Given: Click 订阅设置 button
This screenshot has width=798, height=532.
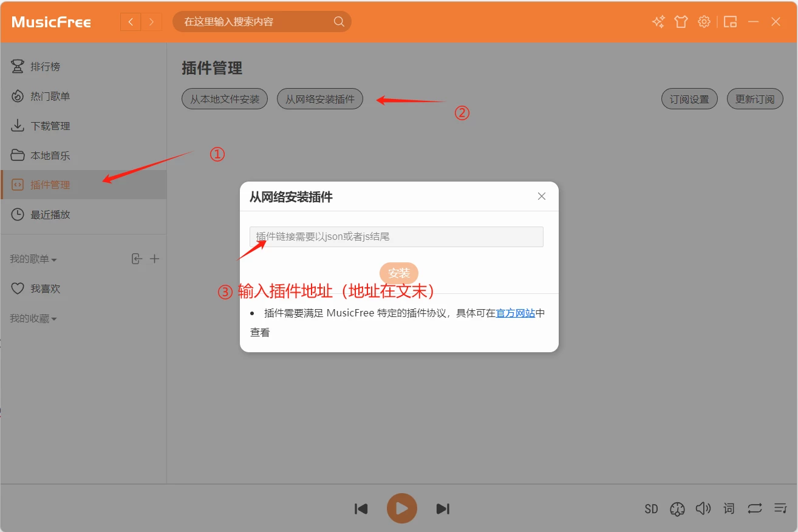Looking at the screenshot, I should tap(689, 99).
